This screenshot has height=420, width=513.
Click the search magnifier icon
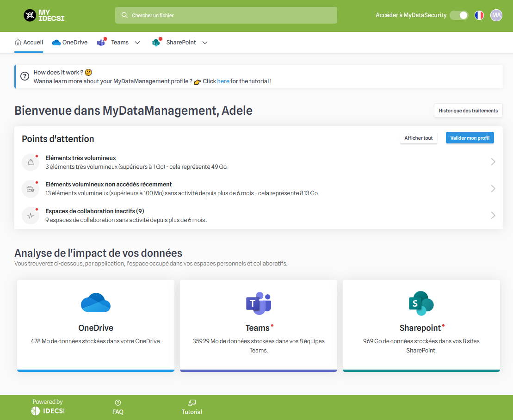click(x=124, y=15)
